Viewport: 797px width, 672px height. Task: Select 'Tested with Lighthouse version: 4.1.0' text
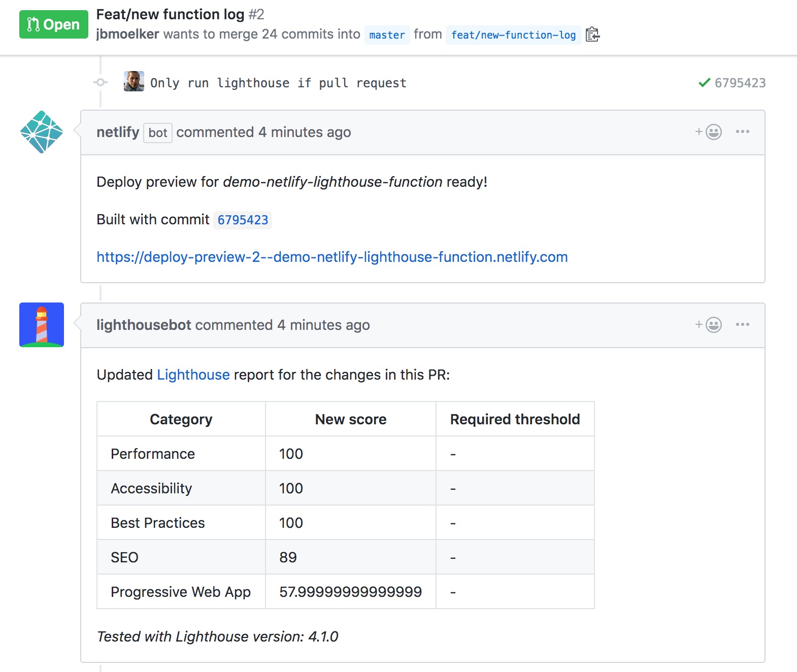(217, 636)
